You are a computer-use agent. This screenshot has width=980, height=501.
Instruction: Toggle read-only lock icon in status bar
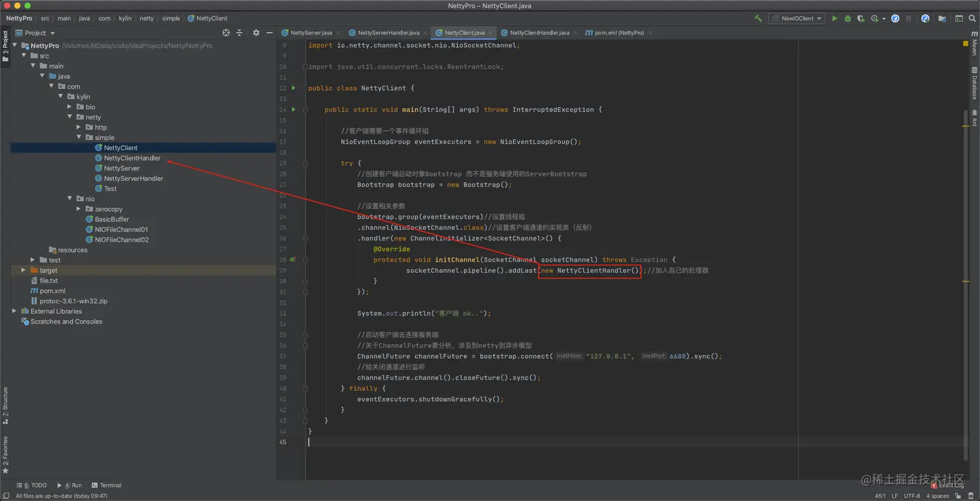[x=958, y=496]
